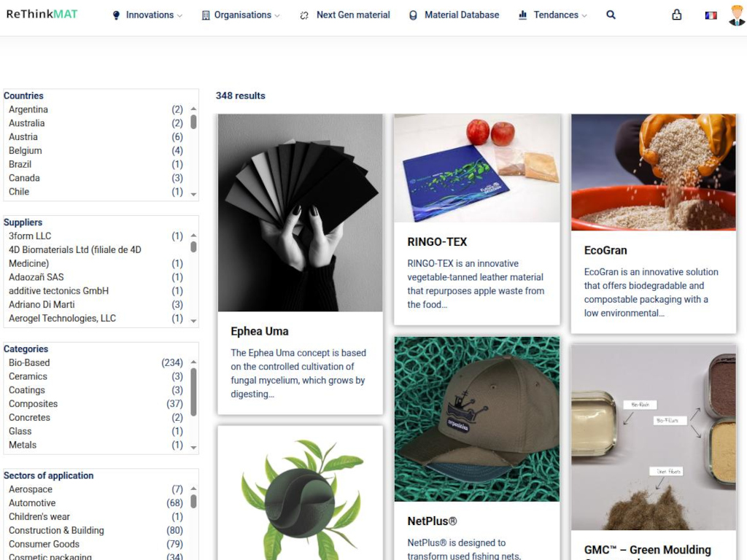Open the lock login icon
The width and height of the screenshot is (747, 560).
tap(676, 15)
